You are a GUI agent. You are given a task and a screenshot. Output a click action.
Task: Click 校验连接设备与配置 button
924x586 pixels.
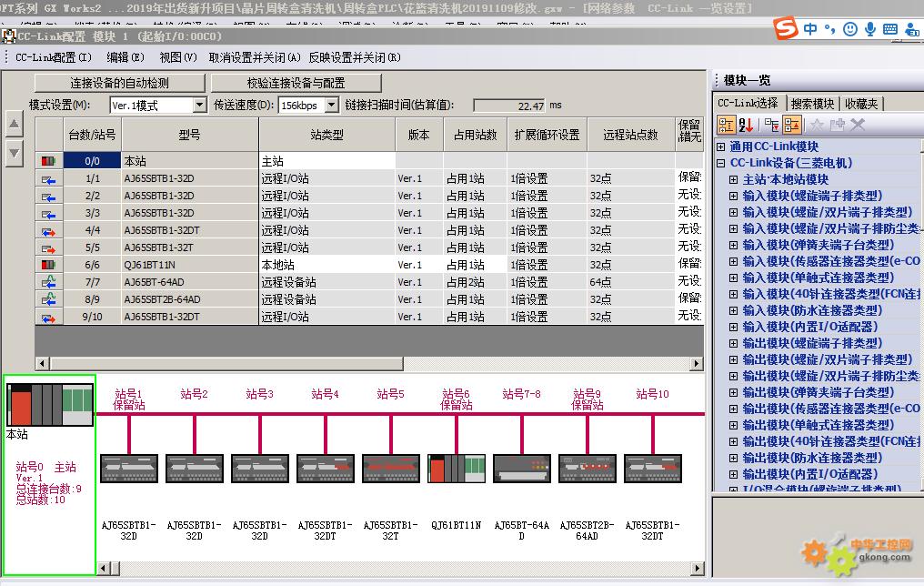tap(296, 83)
